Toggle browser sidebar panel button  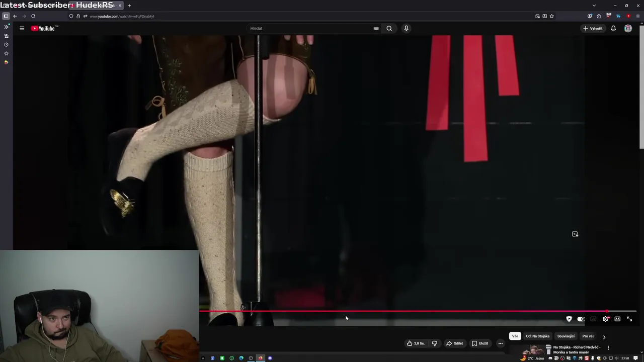(6, 16)
